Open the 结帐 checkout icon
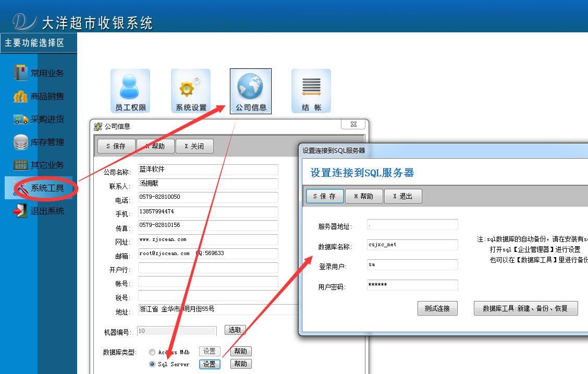 (x=311, y=90)
